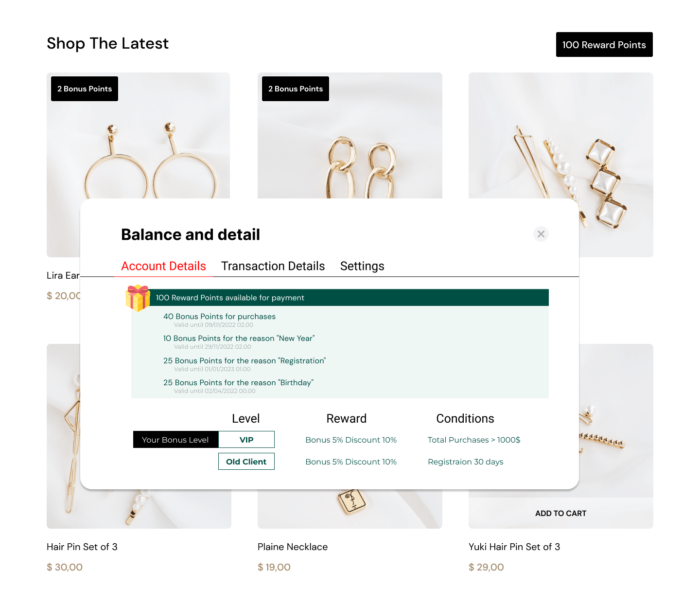
Task: Click VIP reward "Bonus 5% Discount 10%"
Action: coord(351,440)
